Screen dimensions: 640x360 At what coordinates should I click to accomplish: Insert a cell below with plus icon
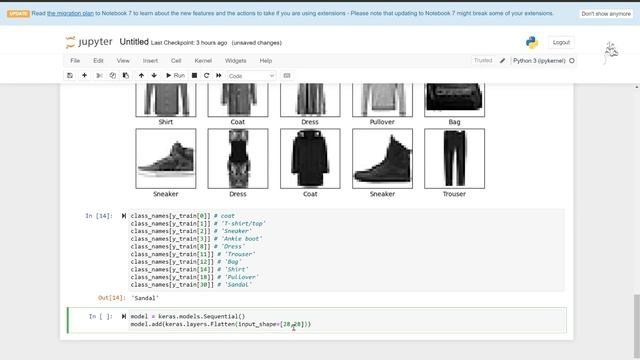pyautogui.click(x=84, y=76)
